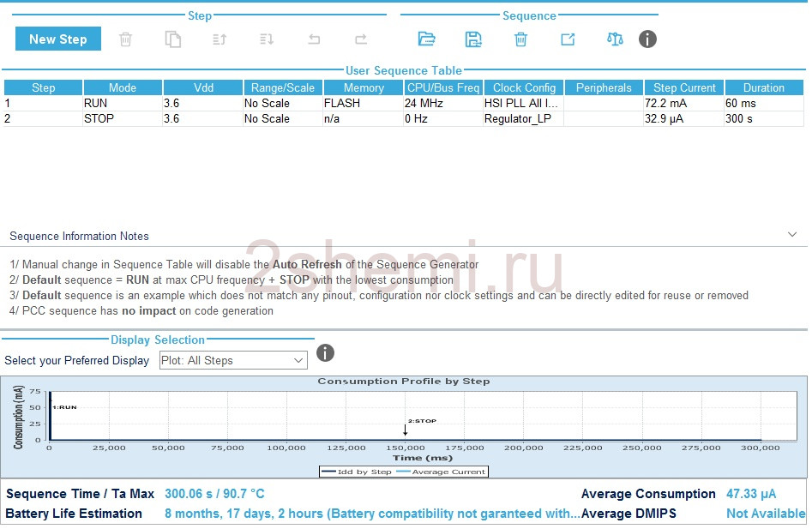
Task: Delete the selected step with the trash icon
Action: (x=125, y=39)
